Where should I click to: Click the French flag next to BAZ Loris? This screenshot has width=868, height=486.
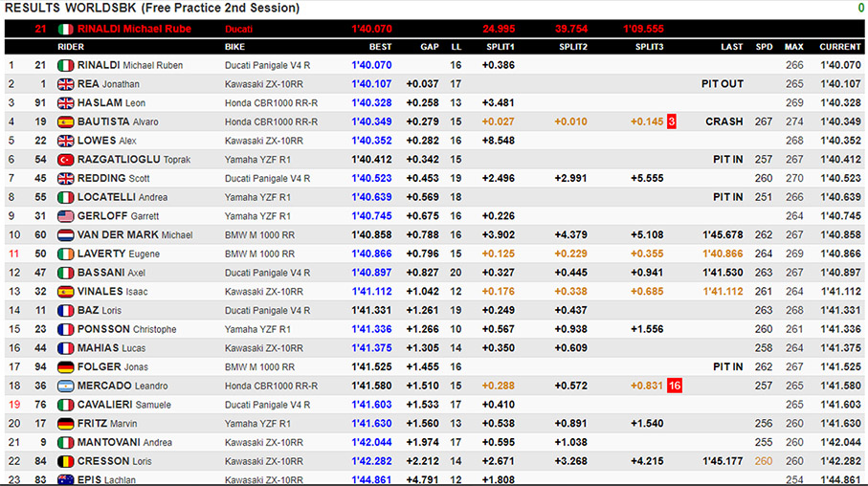65,311
